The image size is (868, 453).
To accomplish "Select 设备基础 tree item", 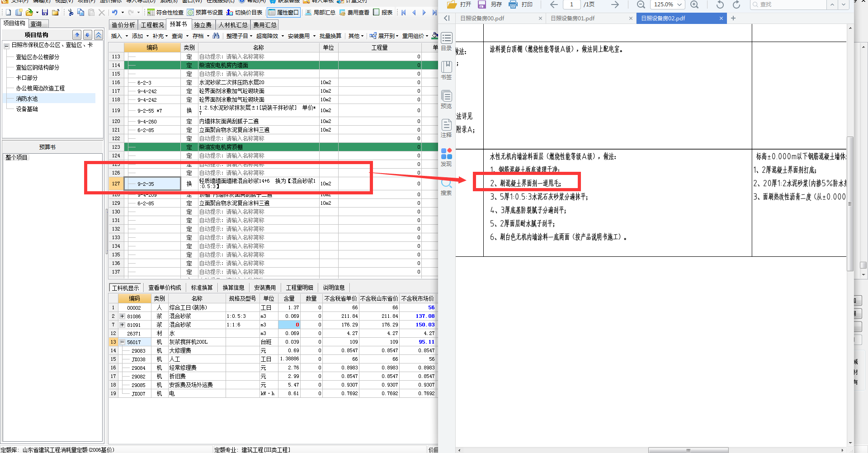I will (x=27, y=109).
